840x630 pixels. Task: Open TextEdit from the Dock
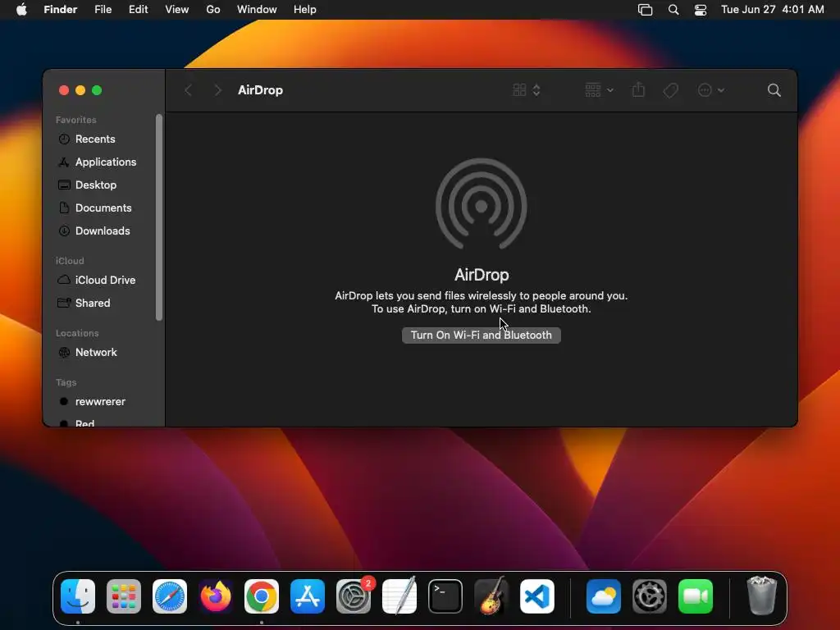point(399,596)
